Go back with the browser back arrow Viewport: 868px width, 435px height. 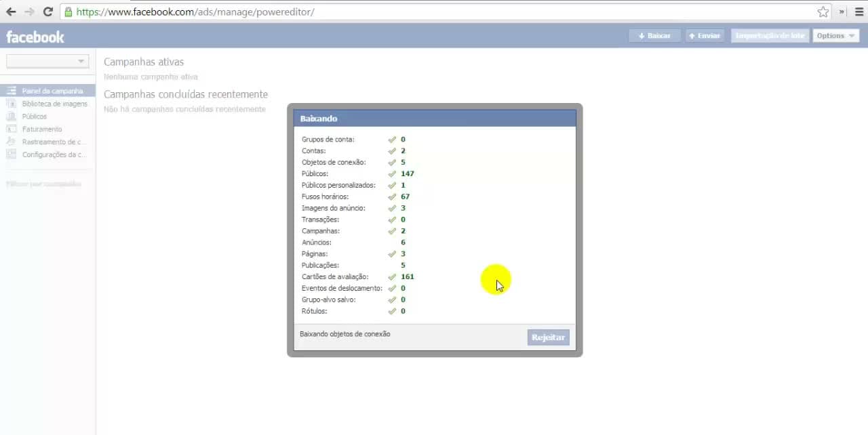pyautogui.click(x=11, y=12)
